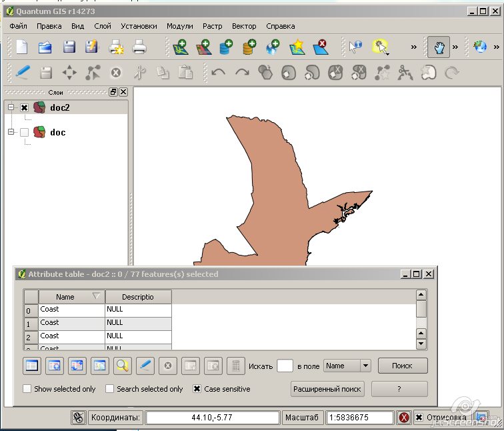Screen dimensions: 504x431
Task: Sort by Name column header
Action: pyautogui.click(x=72, y=296)
